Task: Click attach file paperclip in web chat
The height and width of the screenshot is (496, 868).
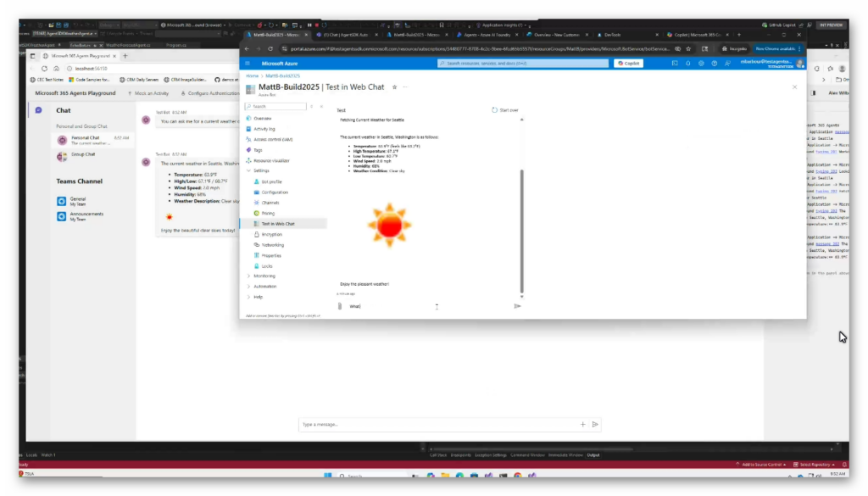Action: (x=340, y=306)
